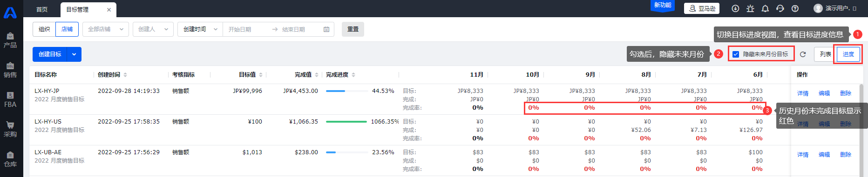This screenshot has height=177, width=868.
Task: Toggle the 隐藏未来月份目标 checkbox
Action: coord(736,54)
